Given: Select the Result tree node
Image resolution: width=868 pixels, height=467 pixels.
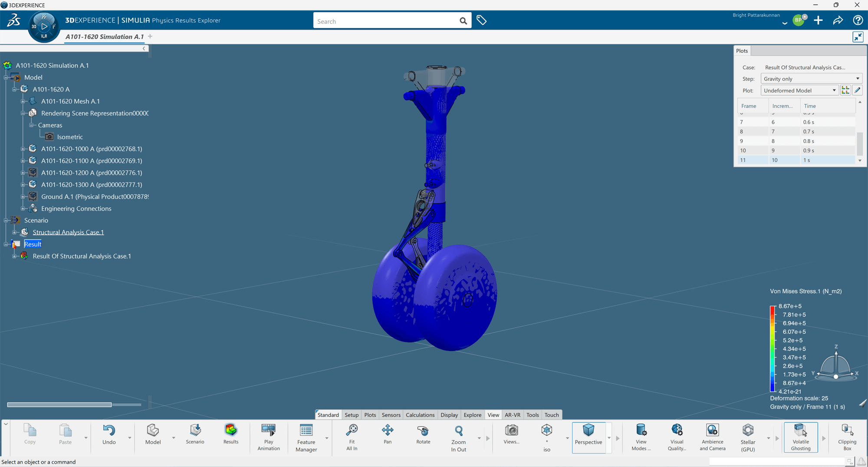Looking at the screenshot, I should (x=33, y=244).
